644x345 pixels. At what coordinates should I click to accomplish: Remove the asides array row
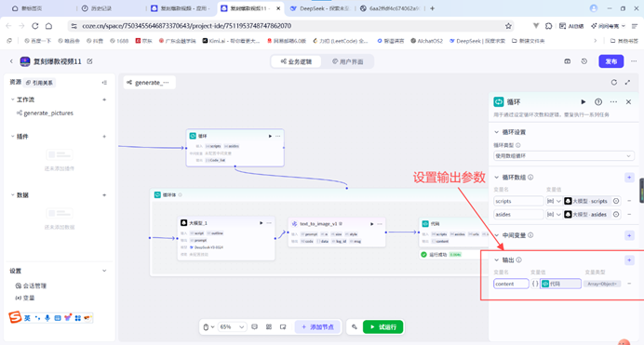[629, 214]
